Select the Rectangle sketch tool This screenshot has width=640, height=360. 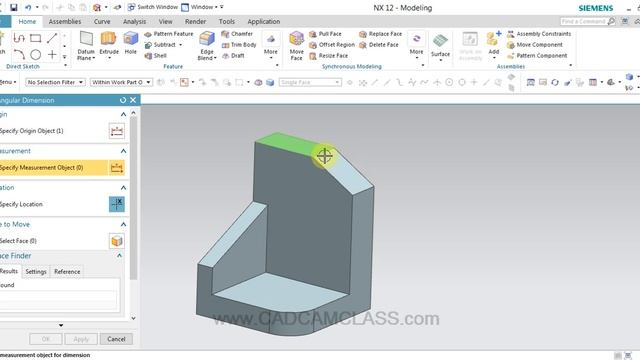click(x=36, y=38)
